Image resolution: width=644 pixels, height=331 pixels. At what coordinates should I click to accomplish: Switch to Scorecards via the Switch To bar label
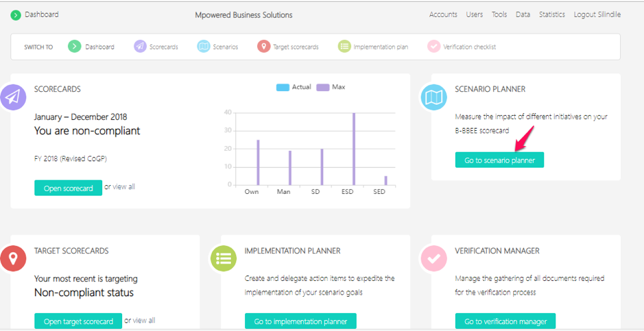point(163,47)
